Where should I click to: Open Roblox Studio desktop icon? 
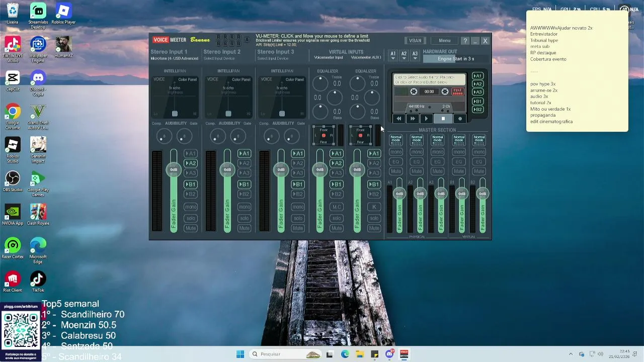13,150
